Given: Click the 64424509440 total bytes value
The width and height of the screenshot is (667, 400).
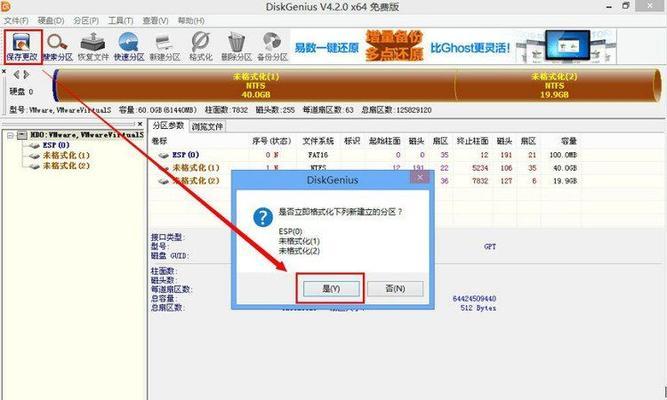Looking at the screenshot, I should point(474,299).
